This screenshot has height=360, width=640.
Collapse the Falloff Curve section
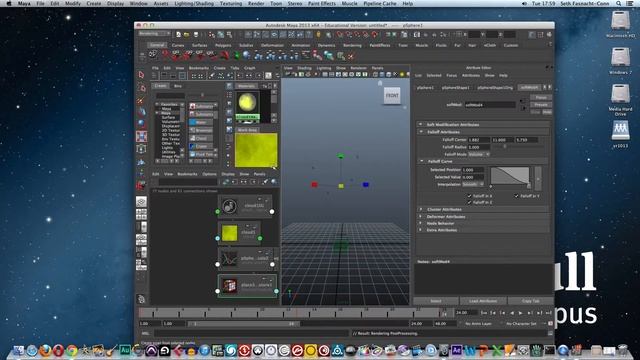[422, 161]
